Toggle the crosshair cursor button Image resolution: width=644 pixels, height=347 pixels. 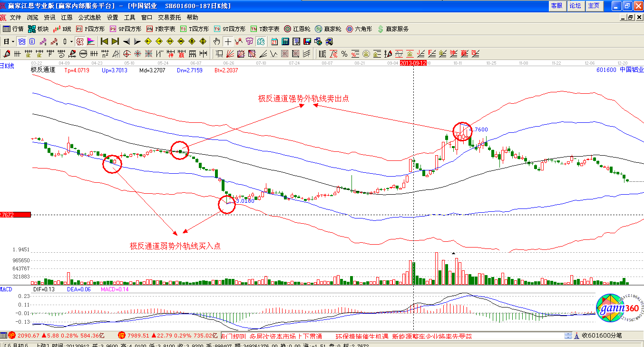pyautogui.click(x=228, y=41)
